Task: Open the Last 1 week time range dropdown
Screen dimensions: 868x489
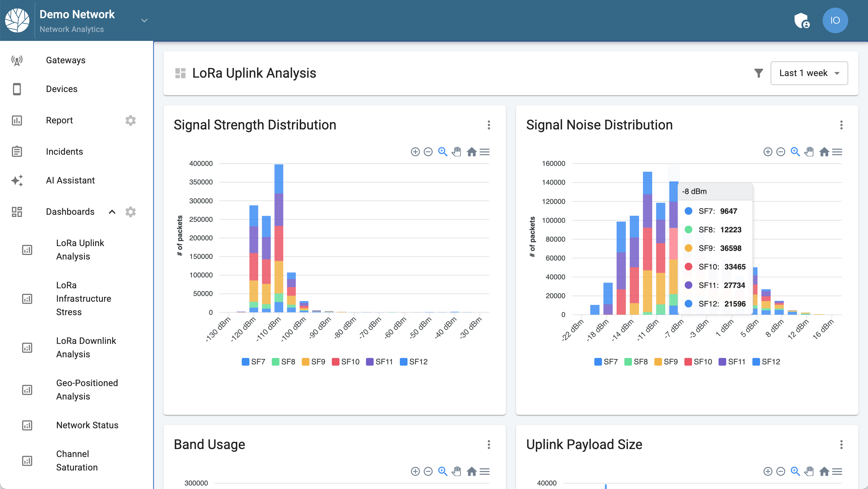Action: (x=809, y=73)
